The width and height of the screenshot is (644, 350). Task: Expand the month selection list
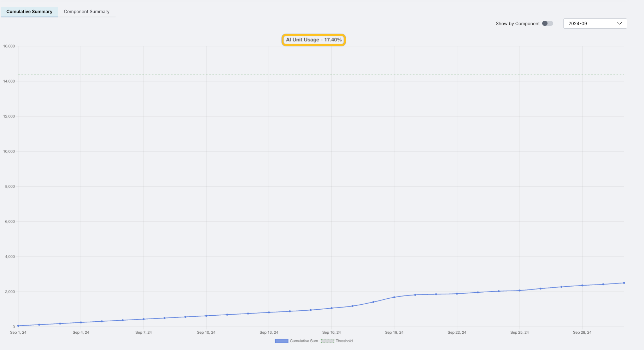(595, 23)
